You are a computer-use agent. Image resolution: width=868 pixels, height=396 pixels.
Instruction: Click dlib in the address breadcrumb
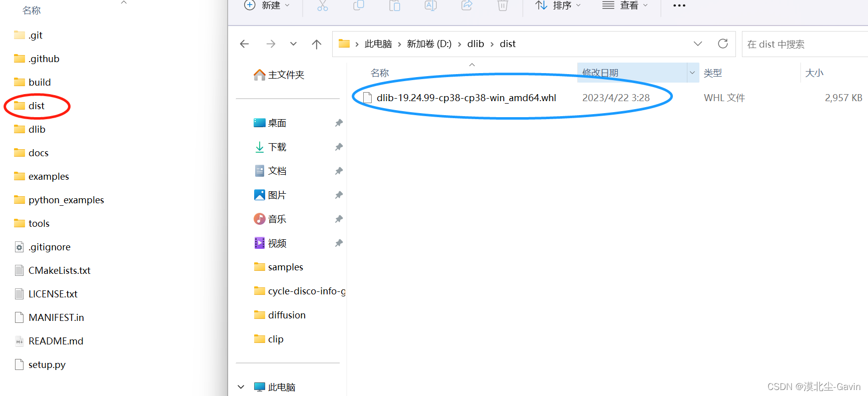476,44
